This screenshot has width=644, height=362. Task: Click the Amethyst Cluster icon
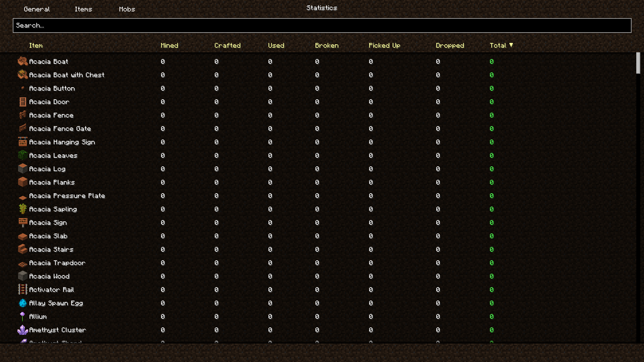pos(22,330)
